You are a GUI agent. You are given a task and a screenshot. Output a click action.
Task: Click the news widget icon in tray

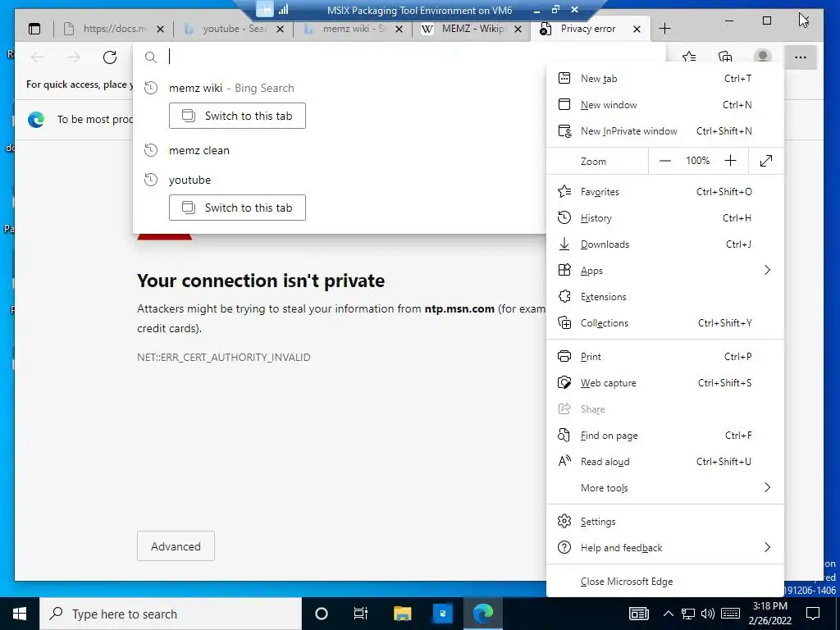tap(639, 614)
